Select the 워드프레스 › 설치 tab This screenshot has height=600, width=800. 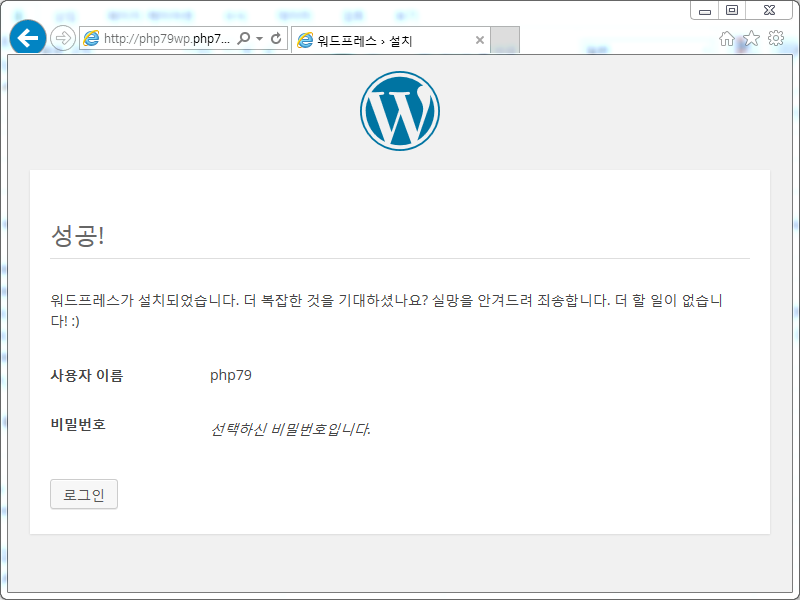tap(390, 40)
